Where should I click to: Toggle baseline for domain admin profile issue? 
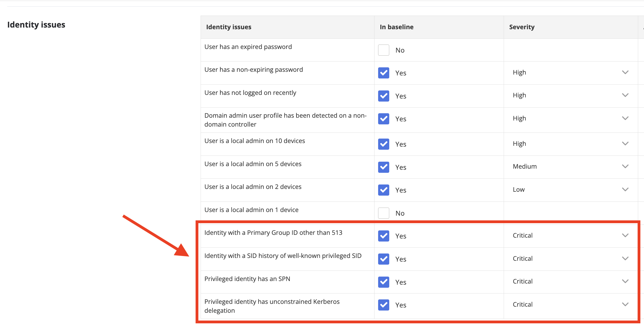coord(383,119)
